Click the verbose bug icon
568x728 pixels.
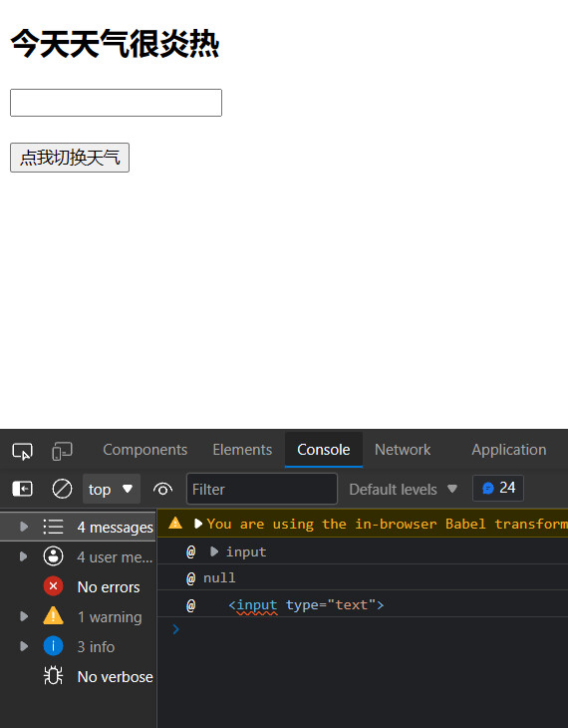pos(54,676)
